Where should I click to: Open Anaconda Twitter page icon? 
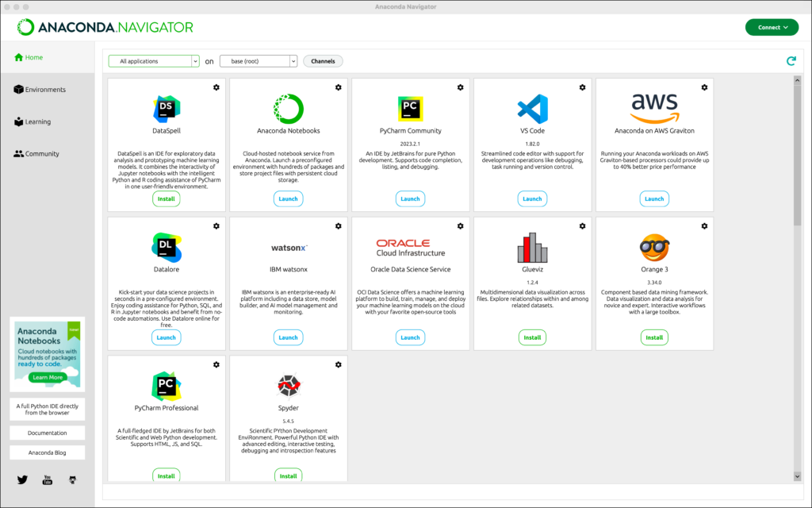click(22, 480)
